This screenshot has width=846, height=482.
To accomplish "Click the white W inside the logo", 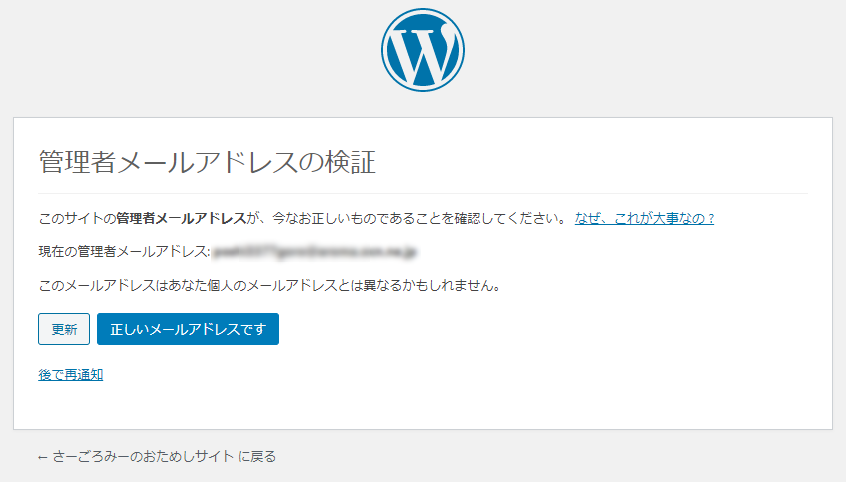I will 422,52.
